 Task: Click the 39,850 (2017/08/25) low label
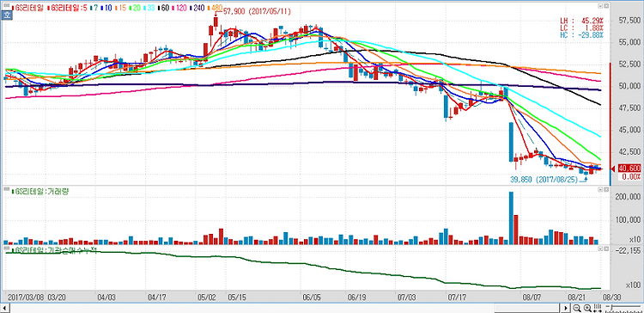544,180
